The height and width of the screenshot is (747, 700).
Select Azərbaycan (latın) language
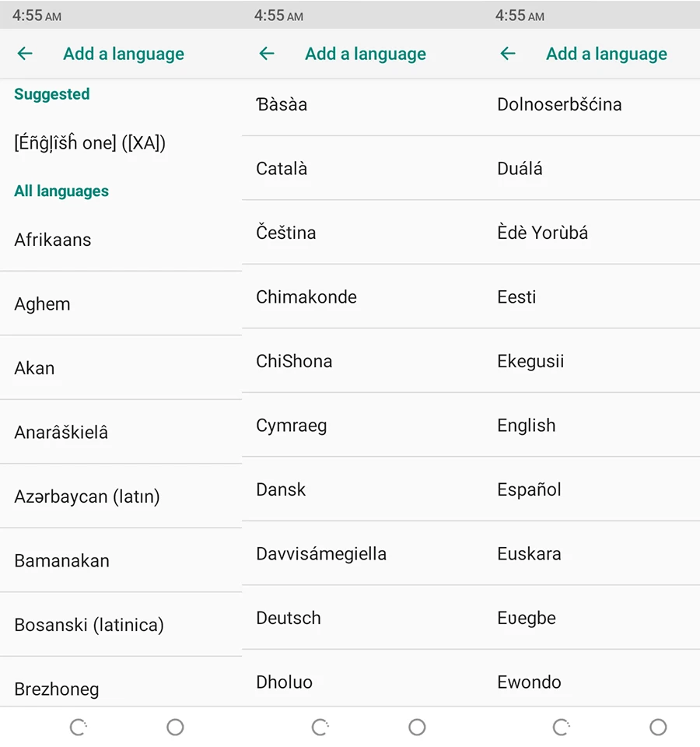coord(121,496)
